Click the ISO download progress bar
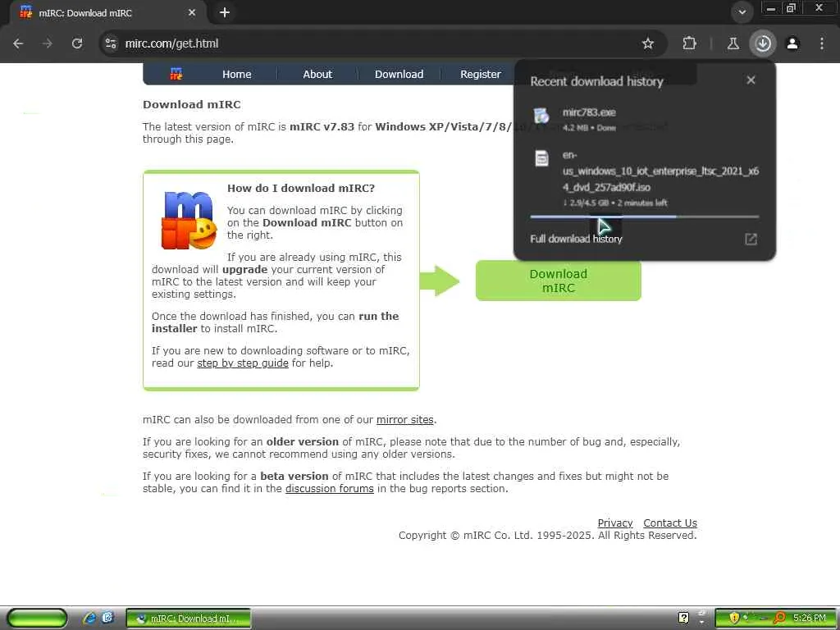Viewport: 840px width, 630px height. (x=645, y=217)
